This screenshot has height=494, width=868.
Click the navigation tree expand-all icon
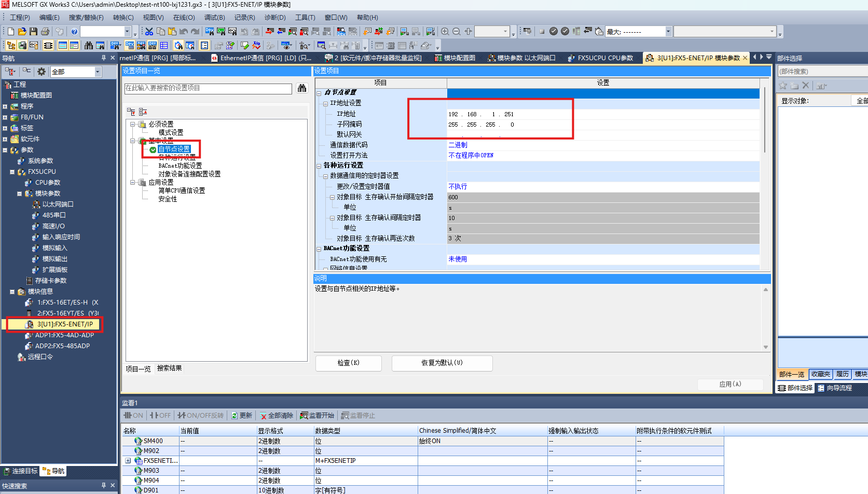pos(10,72)
